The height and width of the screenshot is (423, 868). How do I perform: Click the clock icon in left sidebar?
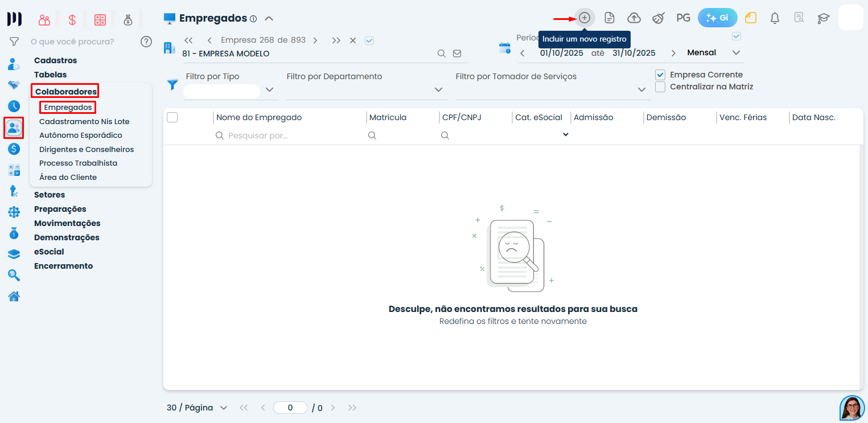coord(14,106)
